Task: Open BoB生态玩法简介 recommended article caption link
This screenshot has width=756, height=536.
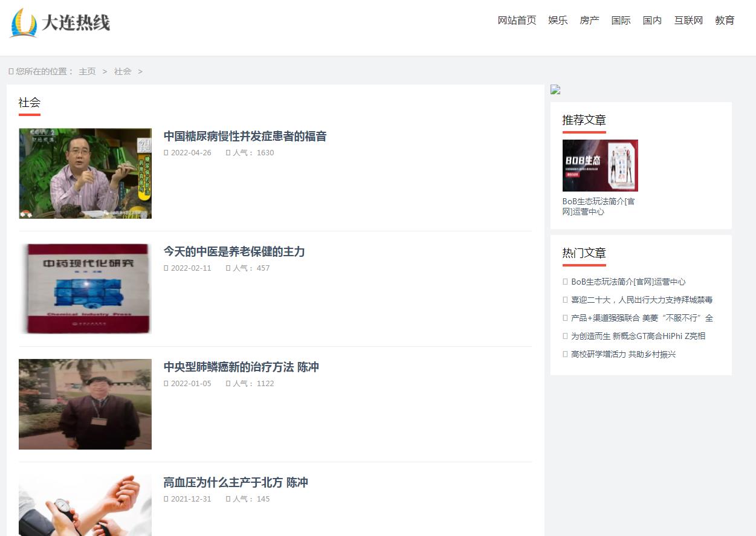Action: point(599,207)
